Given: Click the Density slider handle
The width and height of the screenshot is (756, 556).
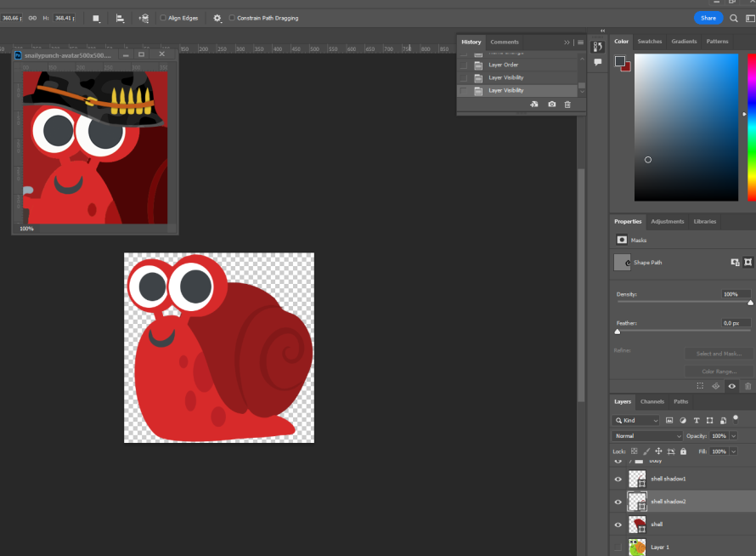Looking at the screenshot, I should coord(750,303).
